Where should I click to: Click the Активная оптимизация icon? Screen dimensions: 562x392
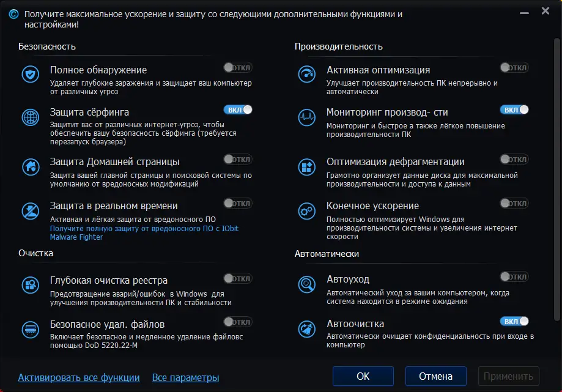pyautogui.click(x=306, y=73)
